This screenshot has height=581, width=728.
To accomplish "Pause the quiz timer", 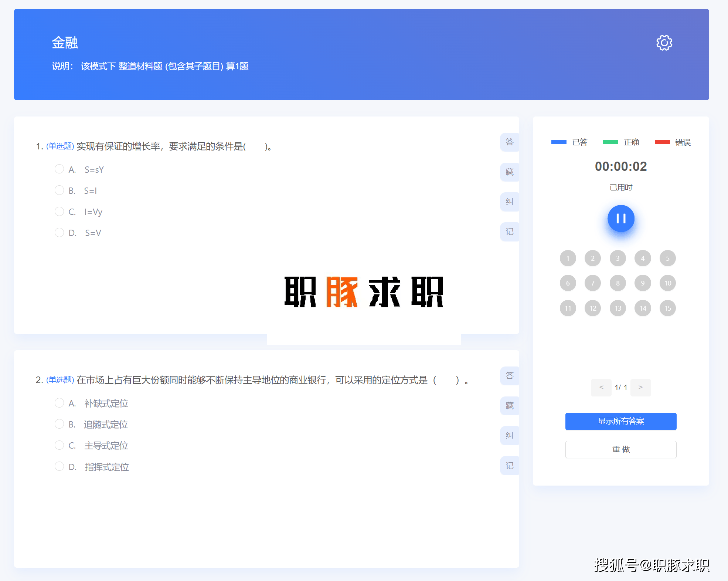I will pyautogui.click(x=621, y=219).
